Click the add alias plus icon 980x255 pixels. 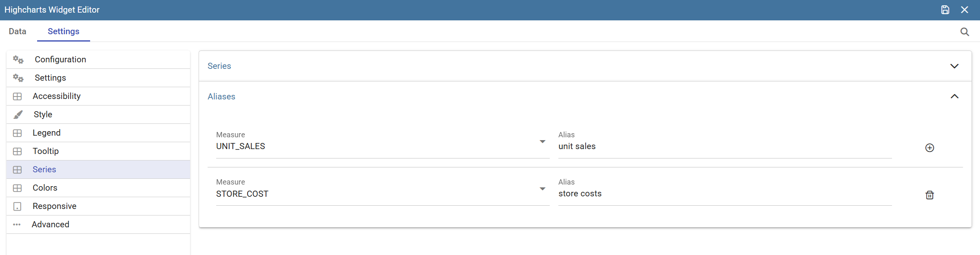[x=929, y=148]
